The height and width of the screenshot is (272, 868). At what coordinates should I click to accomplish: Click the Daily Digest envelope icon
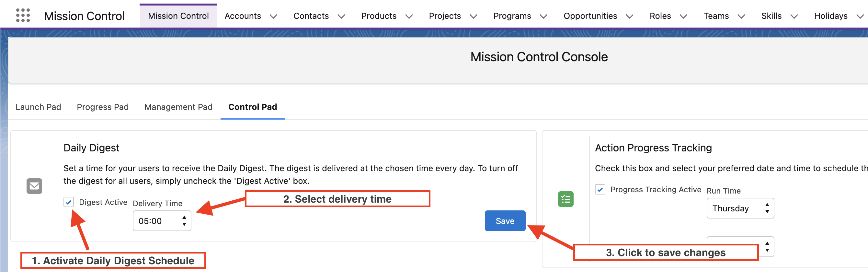(x=34, y=186)
